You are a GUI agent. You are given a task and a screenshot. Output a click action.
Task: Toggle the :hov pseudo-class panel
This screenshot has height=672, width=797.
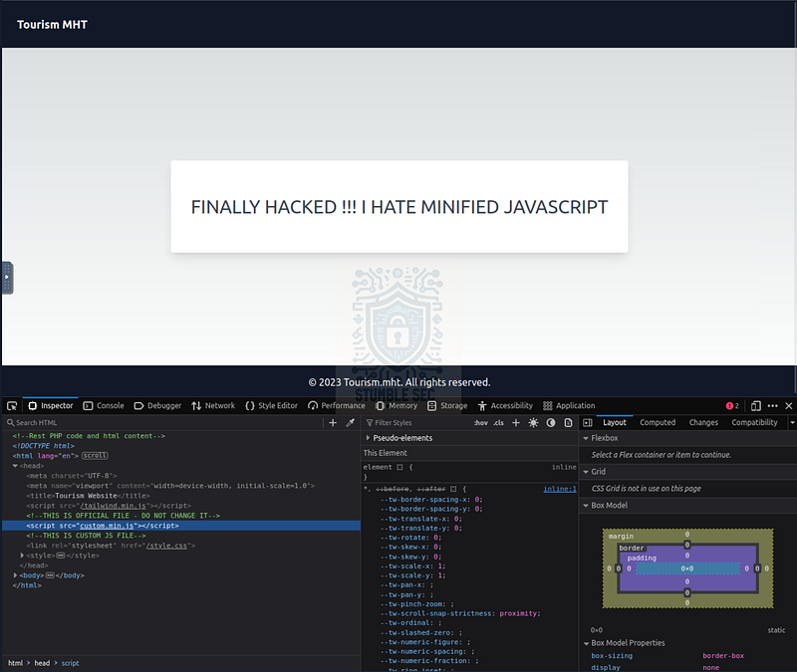pos(481,422)
